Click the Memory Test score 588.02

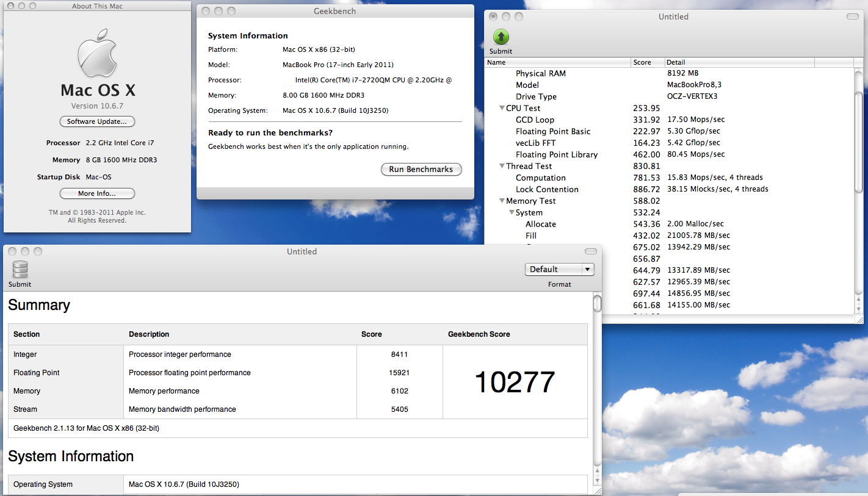646,201
